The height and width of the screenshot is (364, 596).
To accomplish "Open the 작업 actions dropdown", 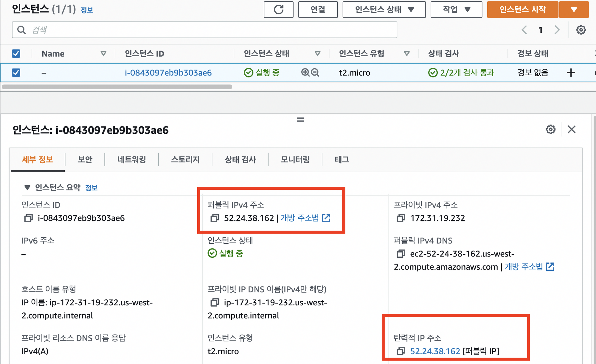I will pos(456,10).
